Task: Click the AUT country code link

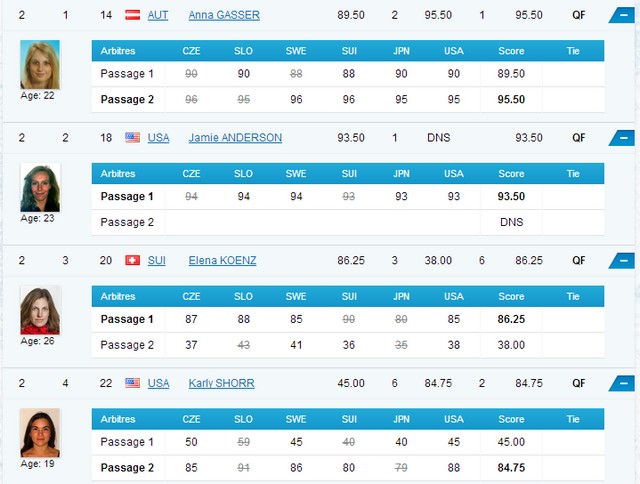Action: [158, 15]
